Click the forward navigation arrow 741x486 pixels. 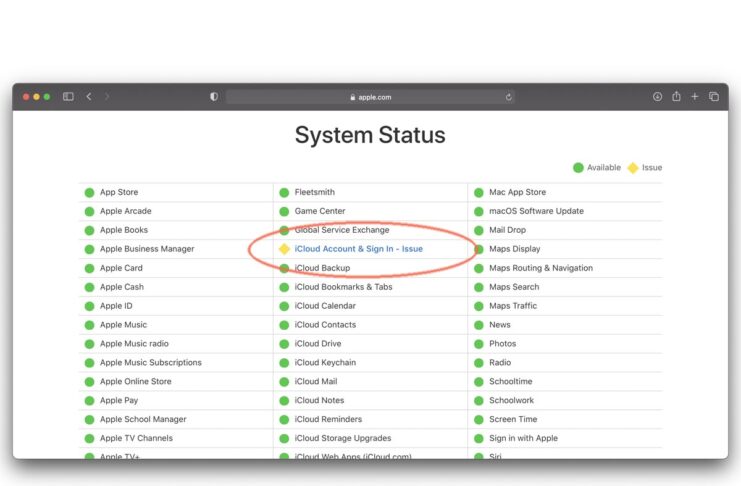tap(107, 96)
